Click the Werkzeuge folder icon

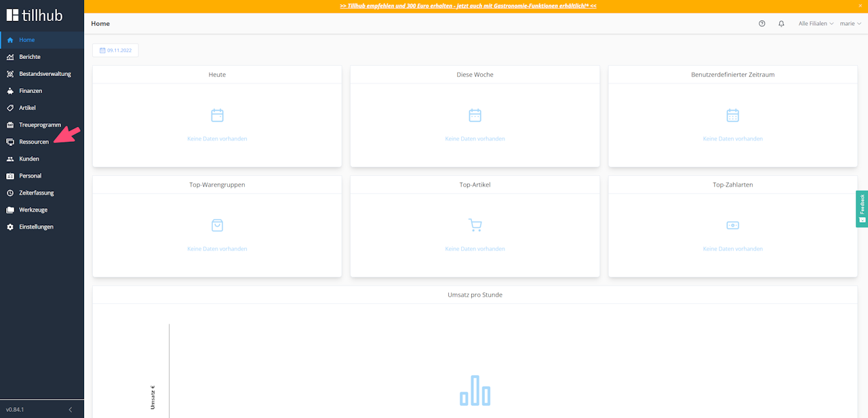[x=10, y=210]
